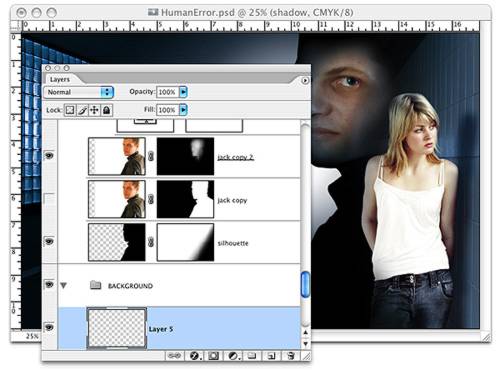Close the Layers palette window
The width and height of the screenshot is (500, 370).
[x=48, y=68]
